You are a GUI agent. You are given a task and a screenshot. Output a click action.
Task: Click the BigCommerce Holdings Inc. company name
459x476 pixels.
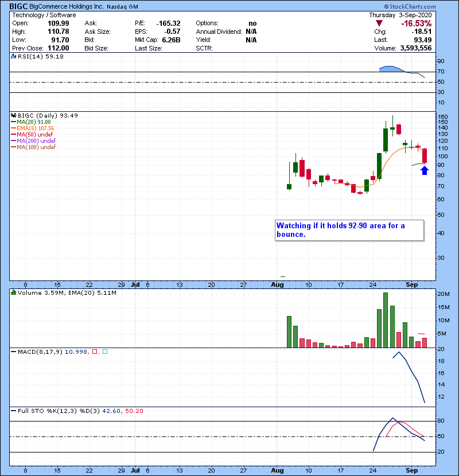[x=67, y=6]
